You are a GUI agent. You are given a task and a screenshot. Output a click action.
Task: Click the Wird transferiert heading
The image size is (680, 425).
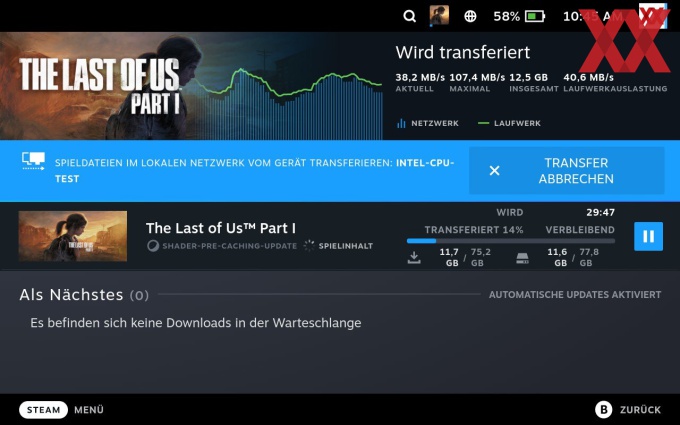(463, 52)
